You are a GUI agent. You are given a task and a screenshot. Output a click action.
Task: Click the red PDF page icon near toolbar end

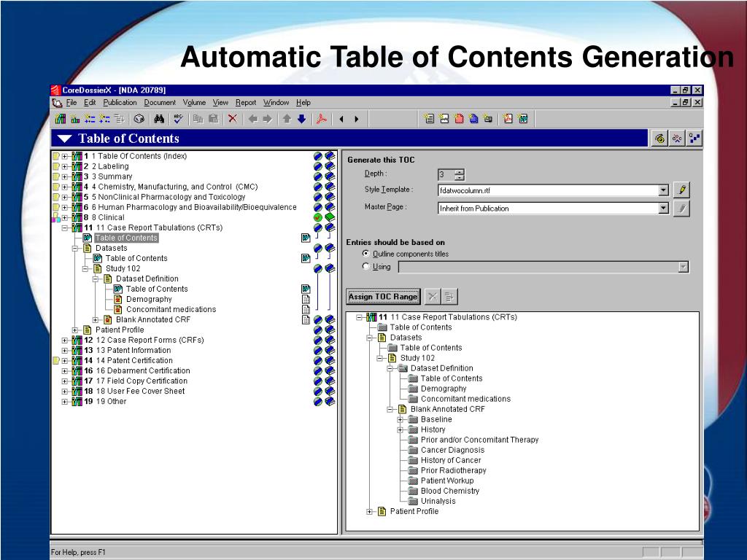(x=508, y=119)
